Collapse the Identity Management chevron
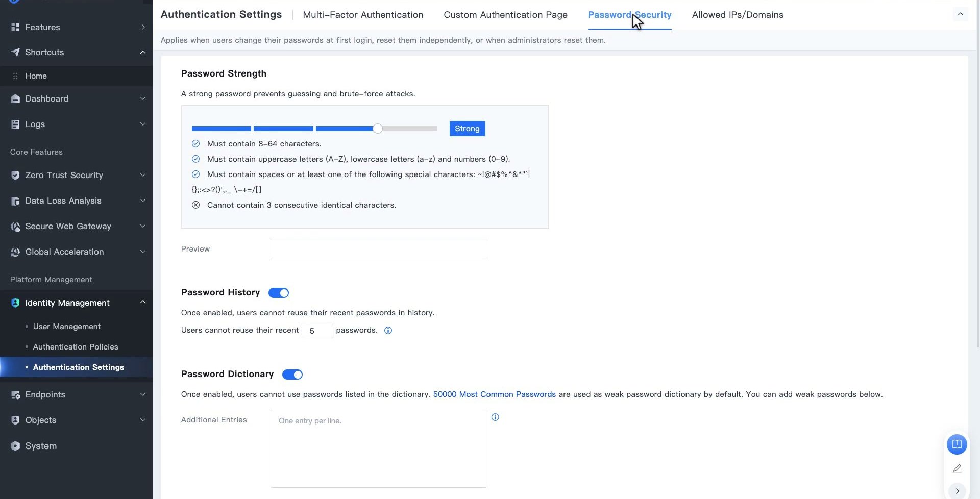Viewport: 980px width, 499px height. point(143,302)
